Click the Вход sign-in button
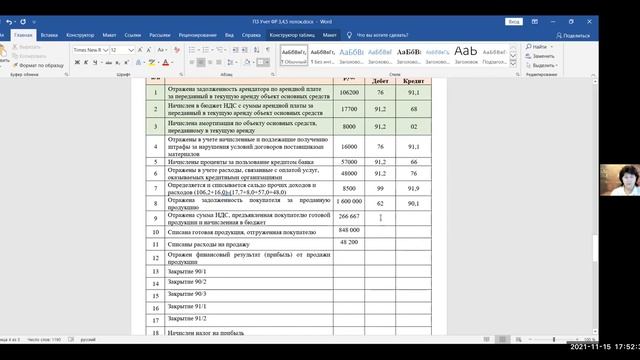The width and height of the screenshot is (640, 360). point(514,22)
